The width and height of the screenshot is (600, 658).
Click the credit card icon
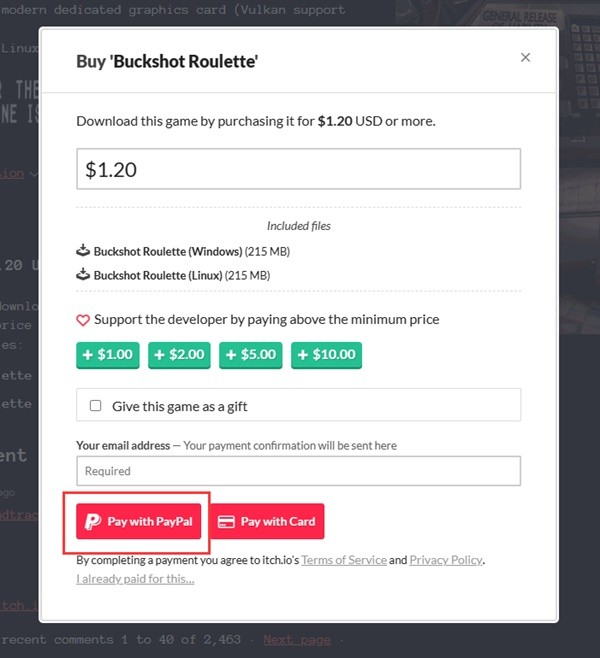tap(226, 521)
